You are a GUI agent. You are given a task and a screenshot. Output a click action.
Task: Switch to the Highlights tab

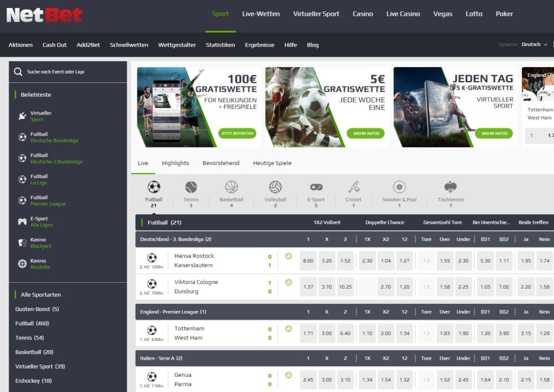(x=175, y=163)
